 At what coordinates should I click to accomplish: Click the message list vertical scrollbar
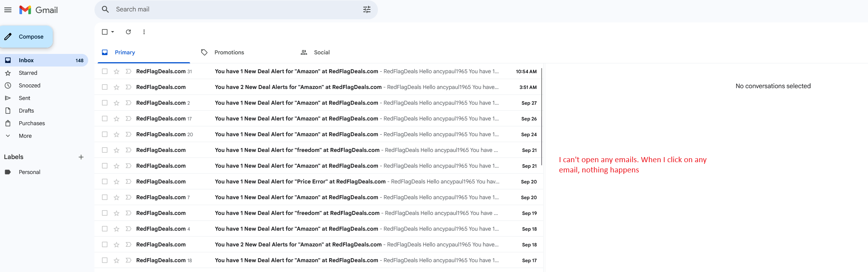click(542, 117)
